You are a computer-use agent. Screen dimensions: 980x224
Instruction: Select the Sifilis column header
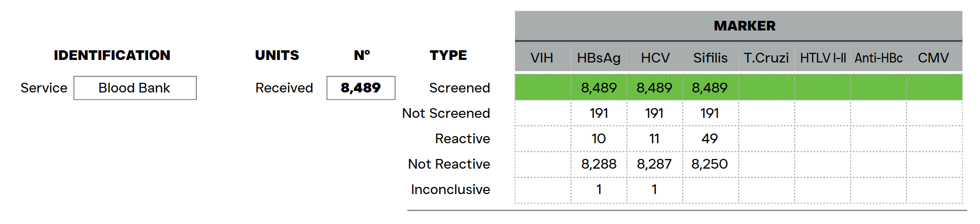pos(710,58)
